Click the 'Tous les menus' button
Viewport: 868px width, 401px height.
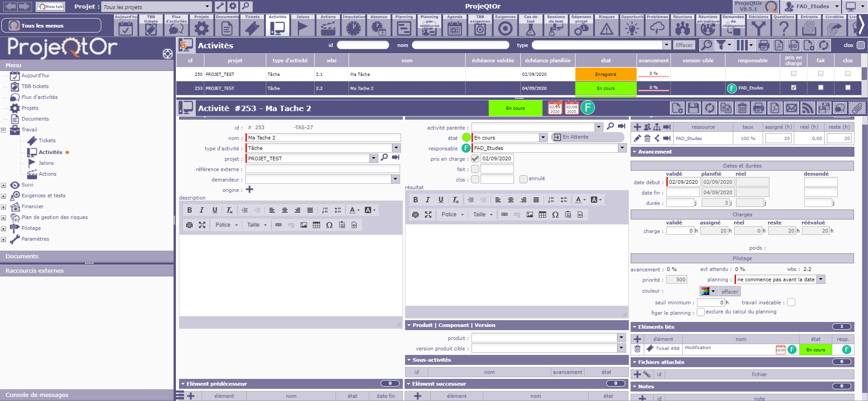51,25
